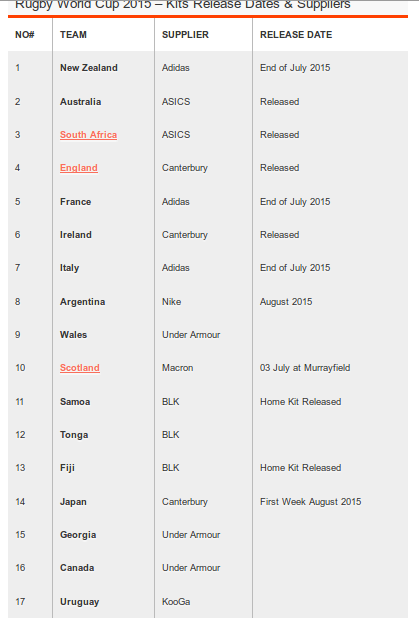Click the Nike supplier cell for Argentina
Viewport: 419px width, 618px height.
(x=171, y=302)
